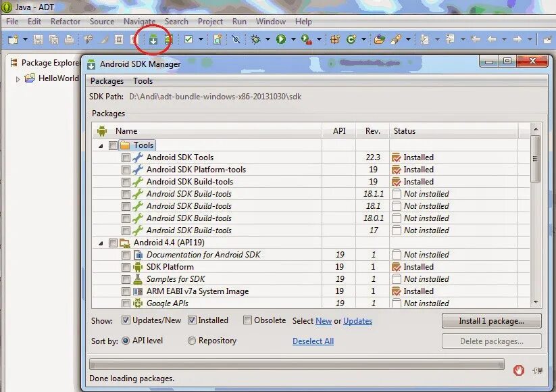Click the Updates link
The height and width of the screenshot is (392, 556).
click(x=357, y=321)
